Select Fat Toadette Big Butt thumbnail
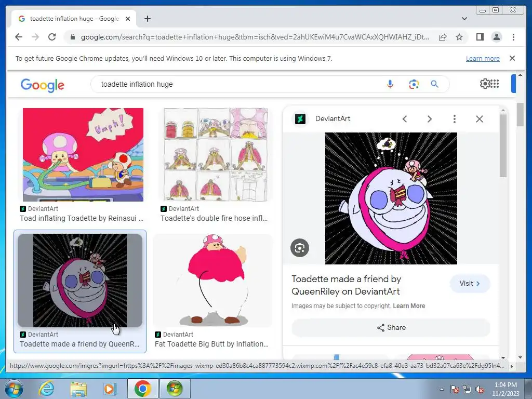Image resolution: width=532 pixels, height=399 pixels. (212, 280)
